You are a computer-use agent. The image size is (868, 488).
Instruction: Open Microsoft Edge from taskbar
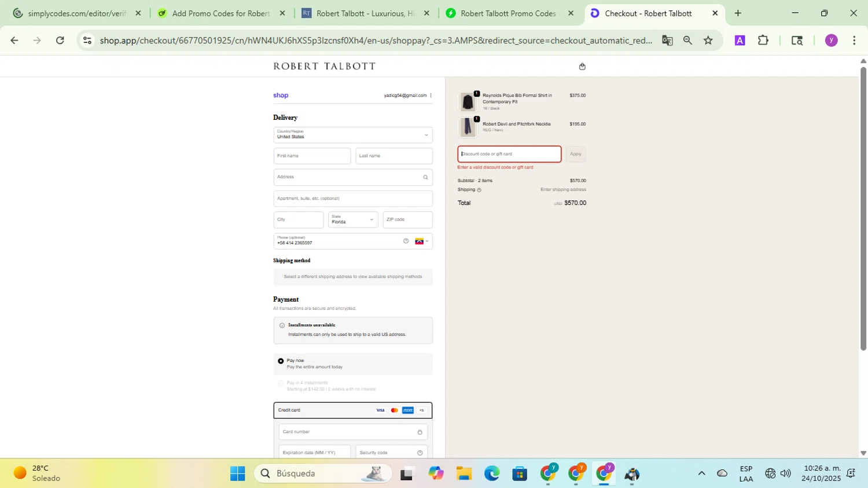point(492,474)
